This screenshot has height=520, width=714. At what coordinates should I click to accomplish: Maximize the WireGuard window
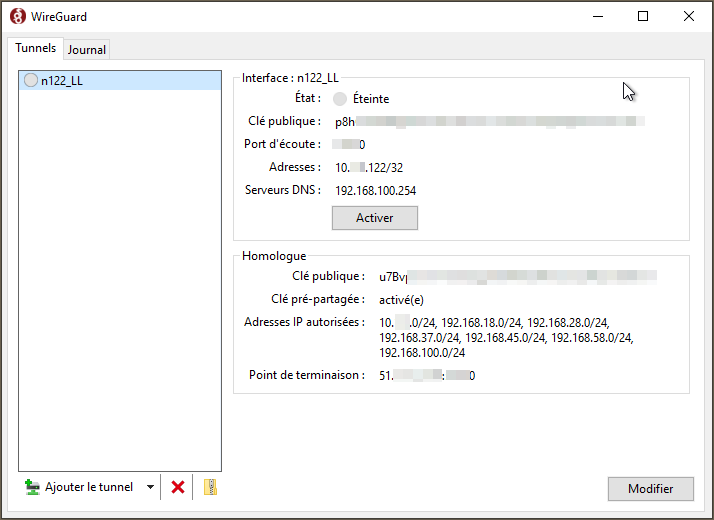(x=643, y=16)
